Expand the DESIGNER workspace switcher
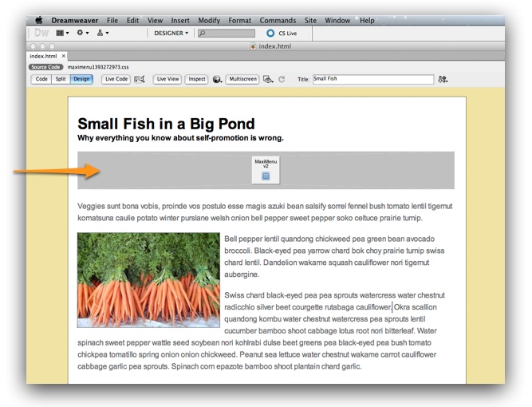Image resolution: width=532 pixels, height=407 pixels. pyautogui.click(x=171, y=34)
